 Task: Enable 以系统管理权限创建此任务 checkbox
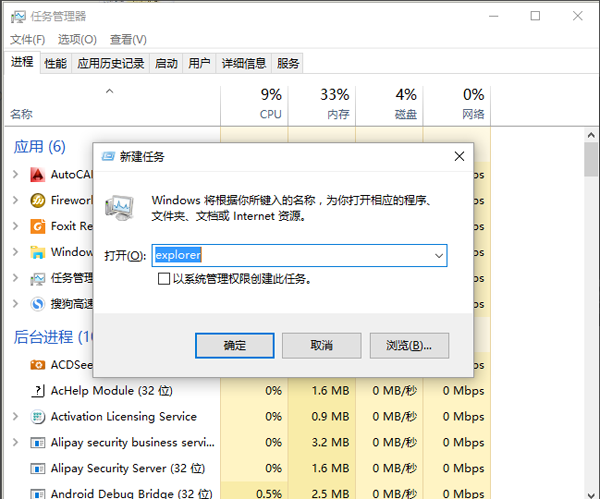click(x=164, y=280)
